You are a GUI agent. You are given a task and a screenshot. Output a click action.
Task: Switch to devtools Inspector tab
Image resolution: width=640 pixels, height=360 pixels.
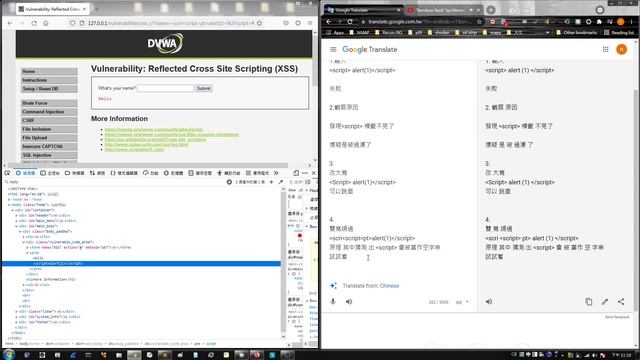click(x=25, y=173)
